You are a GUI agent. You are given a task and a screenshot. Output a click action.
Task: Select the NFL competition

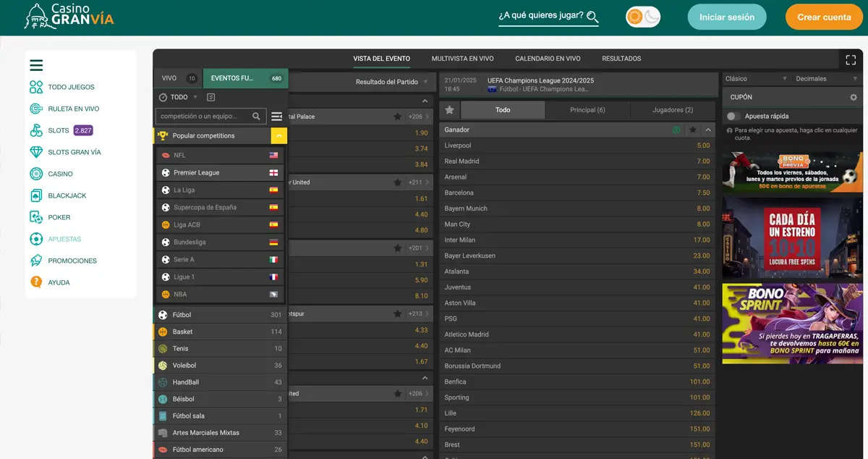pyautogui.click(x=220, y=156)
